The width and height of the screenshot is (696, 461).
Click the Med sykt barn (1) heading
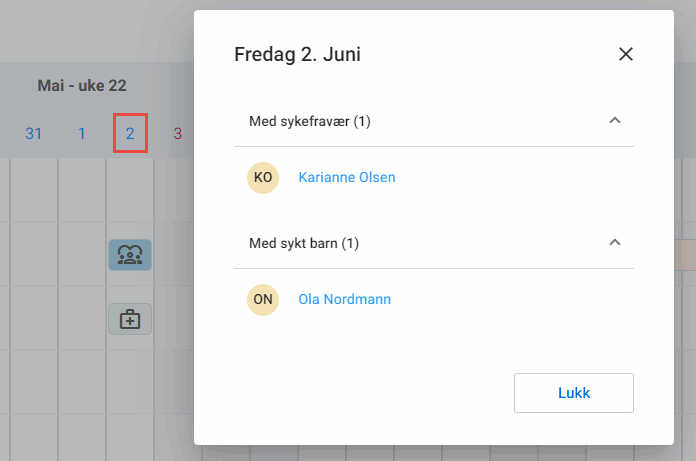click(304, 243)
